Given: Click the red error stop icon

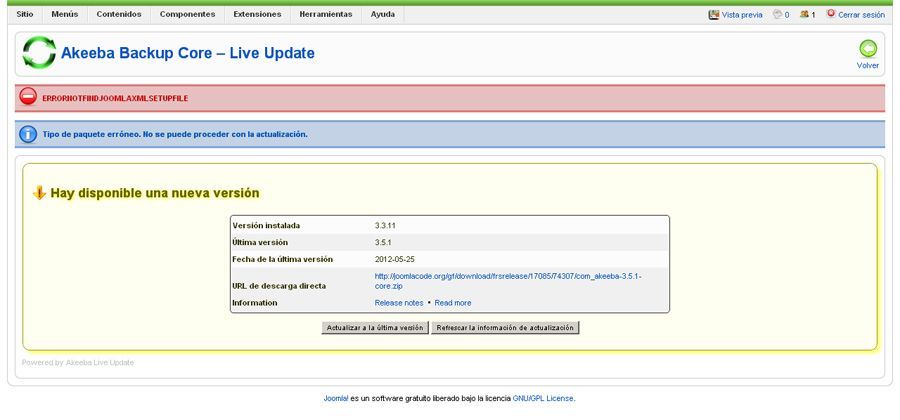Looking at the screenshot, I should point(28,97).
